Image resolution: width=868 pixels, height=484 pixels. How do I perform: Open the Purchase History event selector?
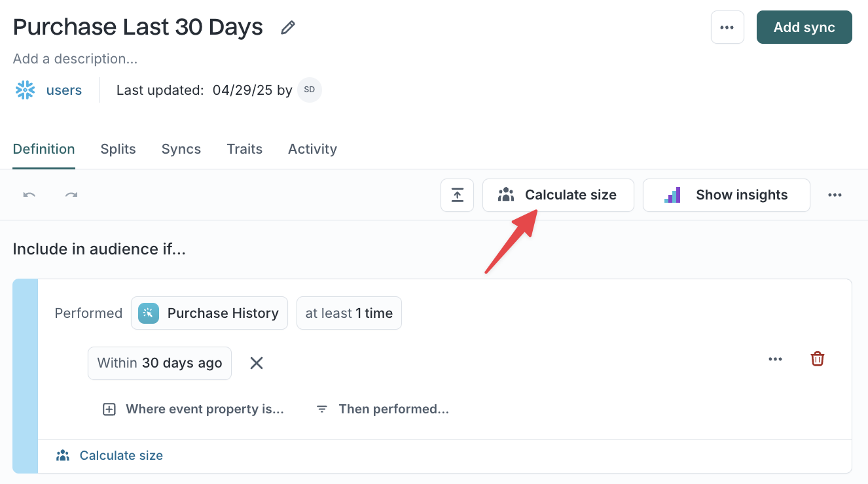209,313
